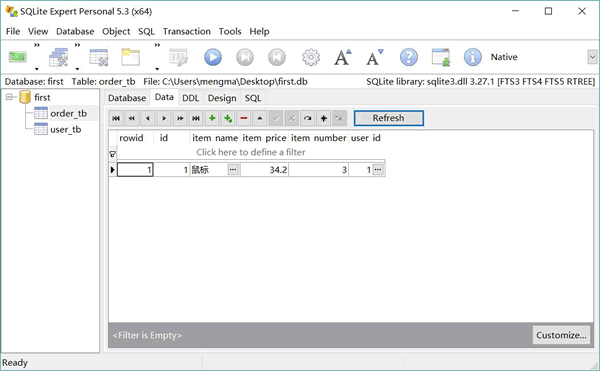Sort by item price column header
Screen dimensions: 600x371
264,138
